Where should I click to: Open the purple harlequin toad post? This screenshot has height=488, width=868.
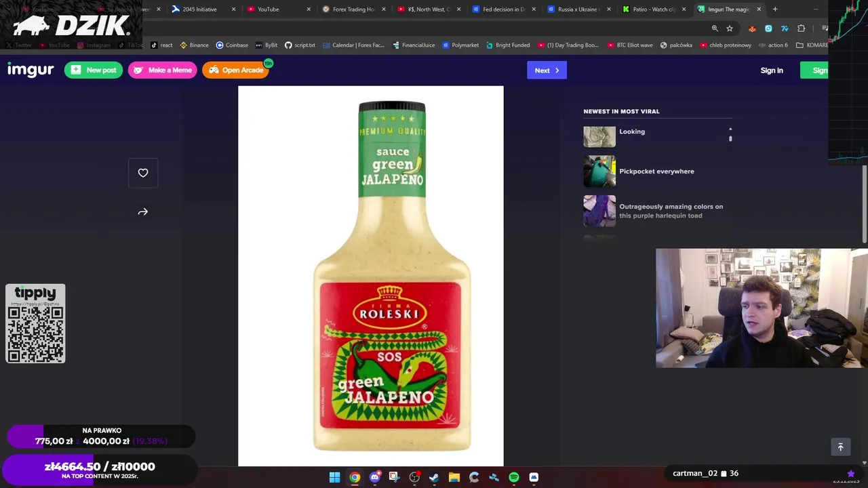click(671, 211)
